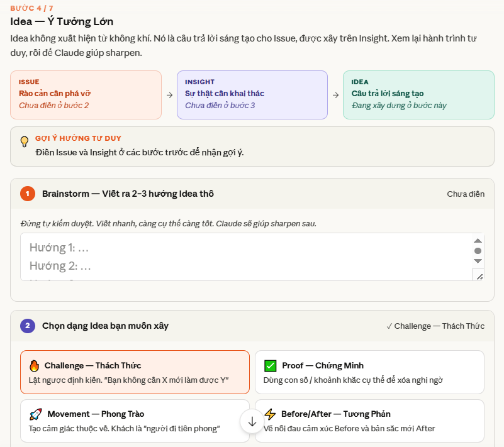The height and width of the screenshot is (447, 504).
Task: Click the selected Challenge — Thách Thức card
Action: tap(135, 372)
